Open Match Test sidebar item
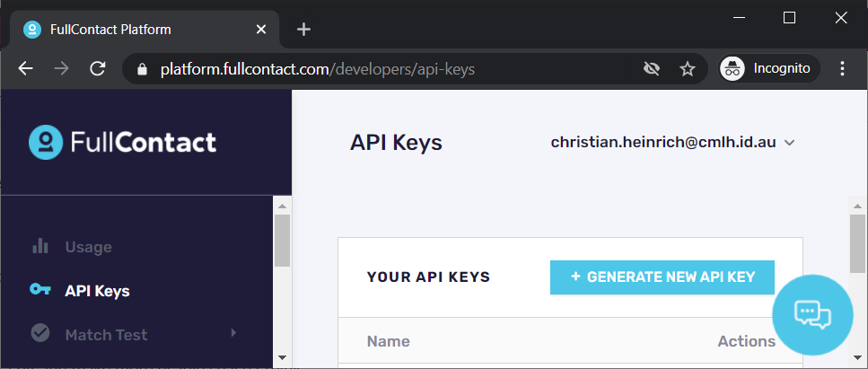The image size is (868, 369). 106,335
